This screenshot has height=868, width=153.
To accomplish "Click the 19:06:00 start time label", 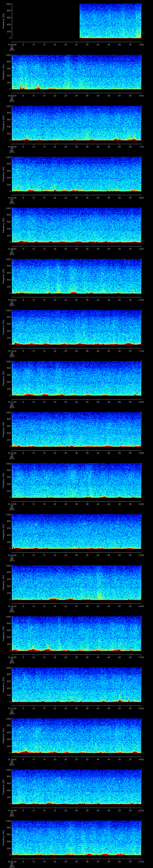I will [x=12, y=147].
